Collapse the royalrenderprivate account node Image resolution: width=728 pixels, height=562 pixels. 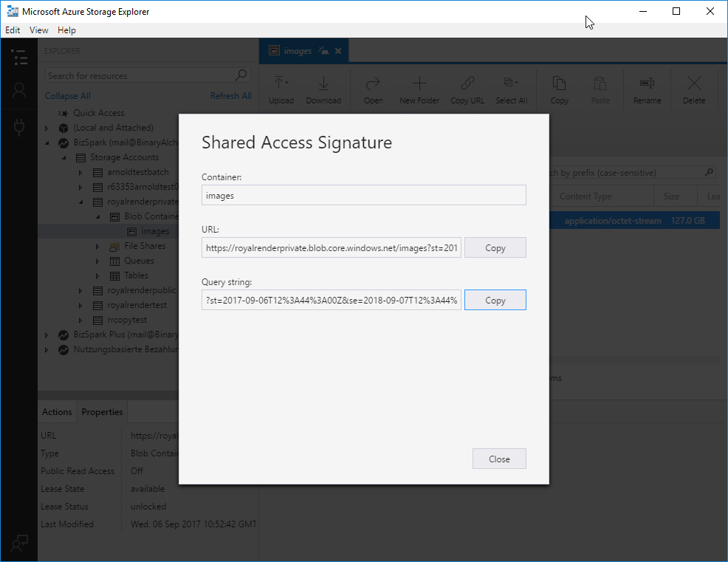(x=80, y=202)
